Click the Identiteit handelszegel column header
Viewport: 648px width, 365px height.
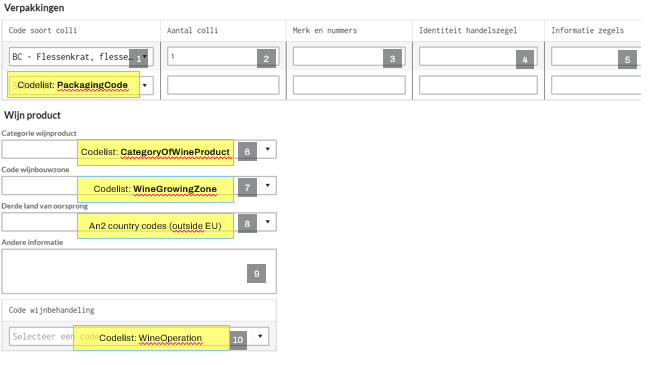(468, 31)
